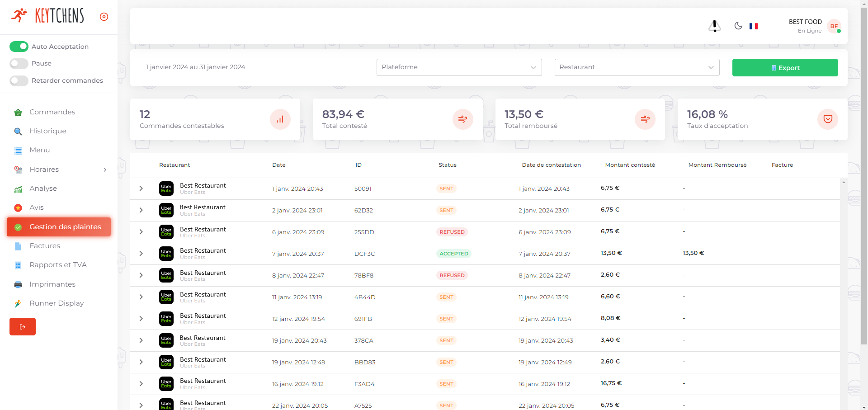Turn on Retarder commandes switch
868x410 pixels.
click(19, 81)
